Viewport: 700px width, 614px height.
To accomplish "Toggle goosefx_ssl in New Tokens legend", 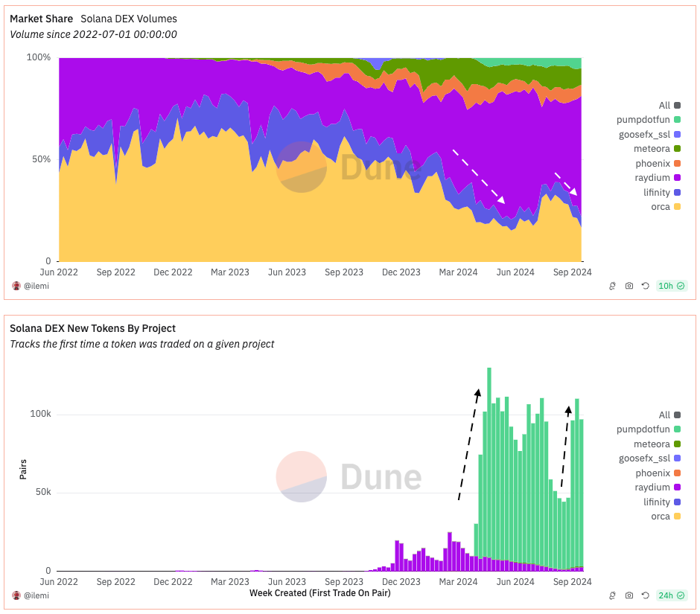I will (649, 458).
